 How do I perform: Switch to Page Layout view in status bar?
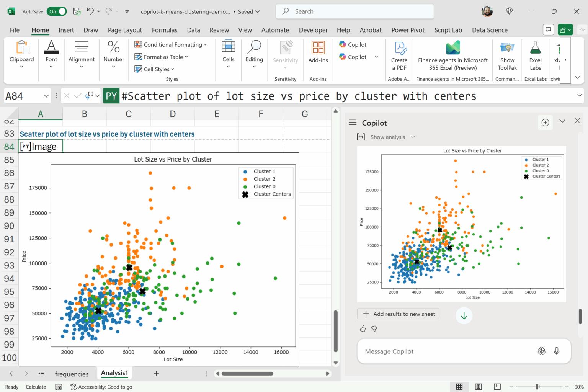[x=478, y=387]
